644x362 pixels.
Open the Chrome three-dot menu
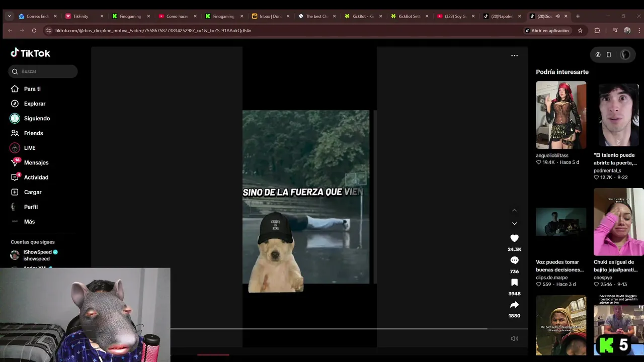[639, 31]
